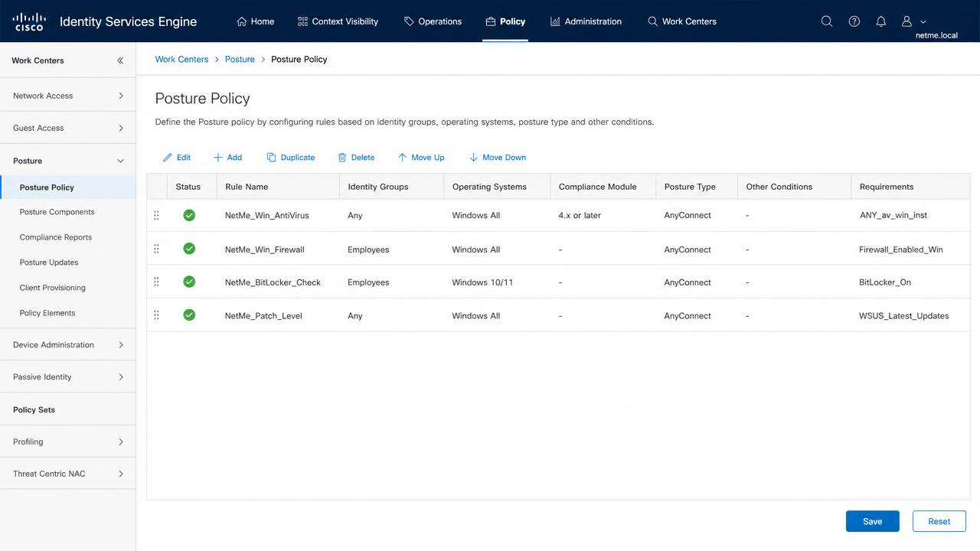
Task: Click Work Centers breadcrumb link
Action: [181, 59]
